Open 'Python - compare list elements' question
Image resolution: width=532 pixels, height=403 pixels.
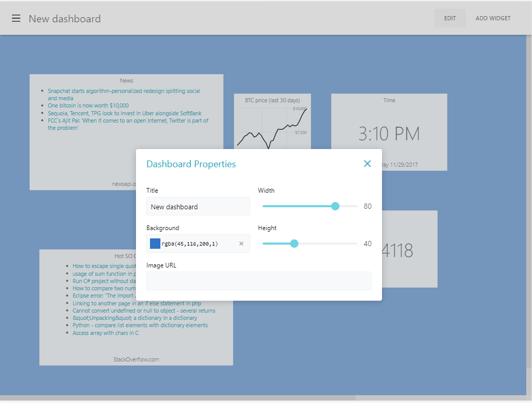click(x=140, y=325)
